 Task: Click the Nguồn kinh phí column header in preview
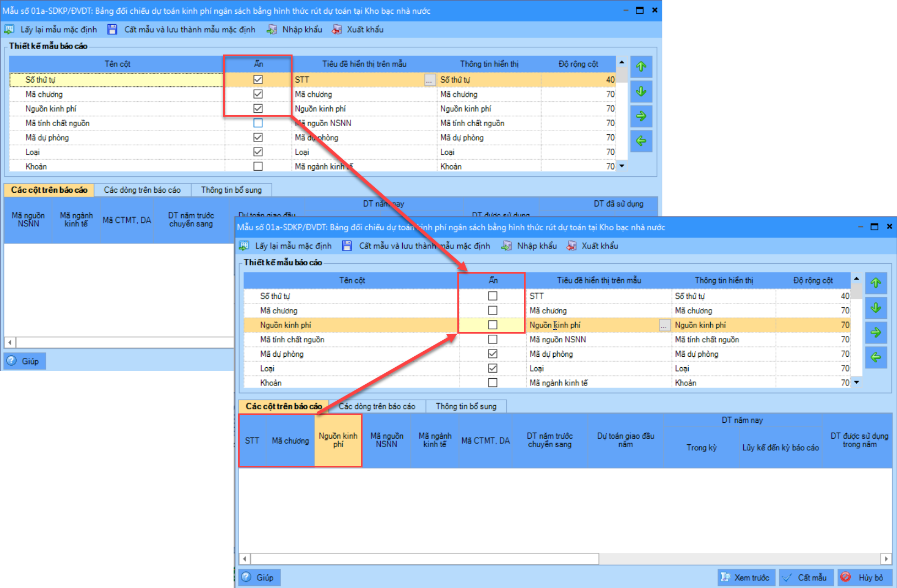tap(338, 440)
